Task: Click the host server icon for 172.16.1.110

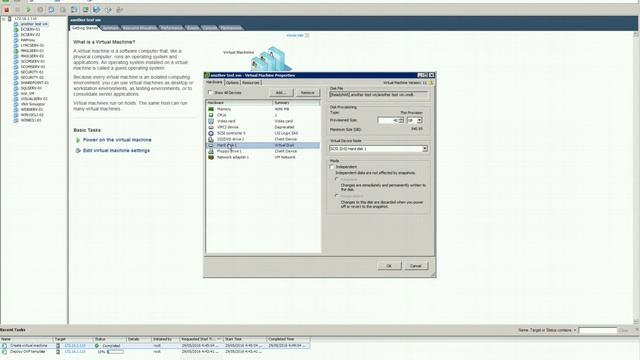Action: click(10, 19)
